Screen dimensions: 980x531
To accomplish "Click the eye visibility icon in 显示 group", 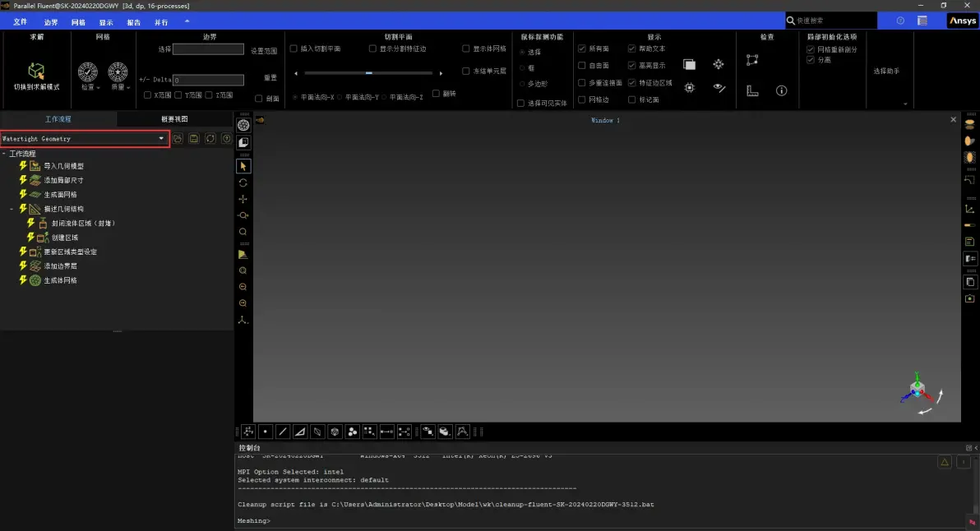I will click(x=719, y=88).
